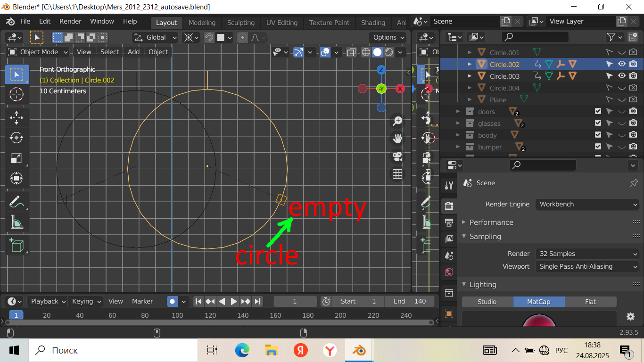The height and width of the screenshot is (362, 644).
Task: Activate the Annotate pencil tool
Action: [17, 202]
